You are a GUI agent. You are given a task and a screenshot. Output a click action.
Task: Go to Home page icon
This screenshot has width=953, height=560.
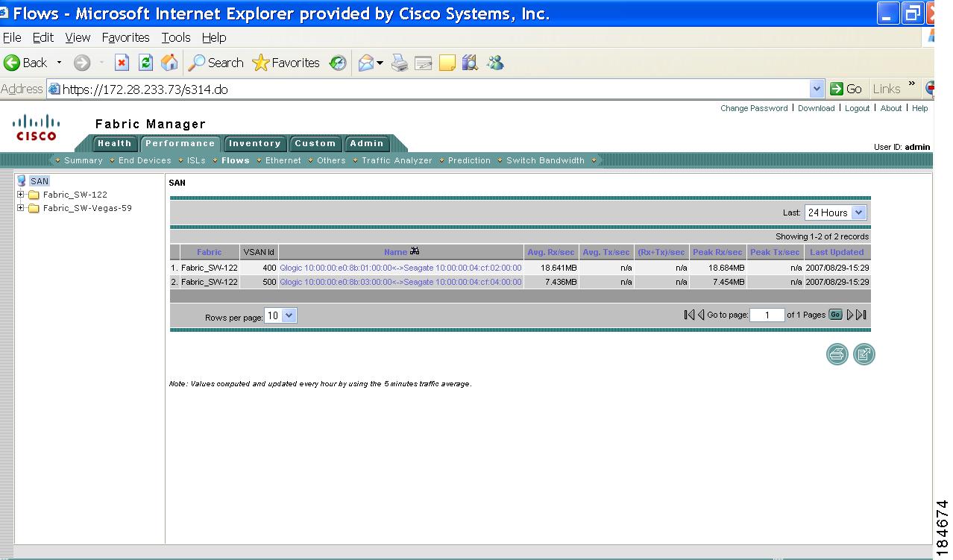[x=170, y=63]
